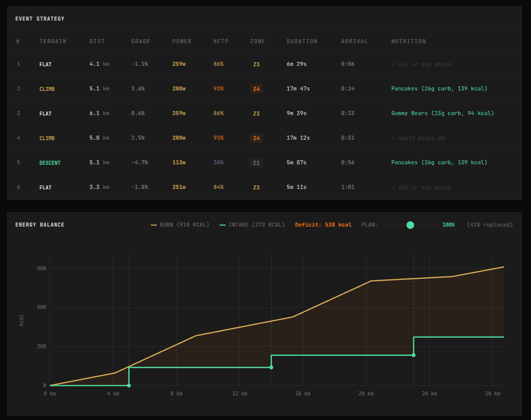Screen dimensions: 531x420
Task: Click the intake marker dot near 23 km
Action: (x=413, y=355)
